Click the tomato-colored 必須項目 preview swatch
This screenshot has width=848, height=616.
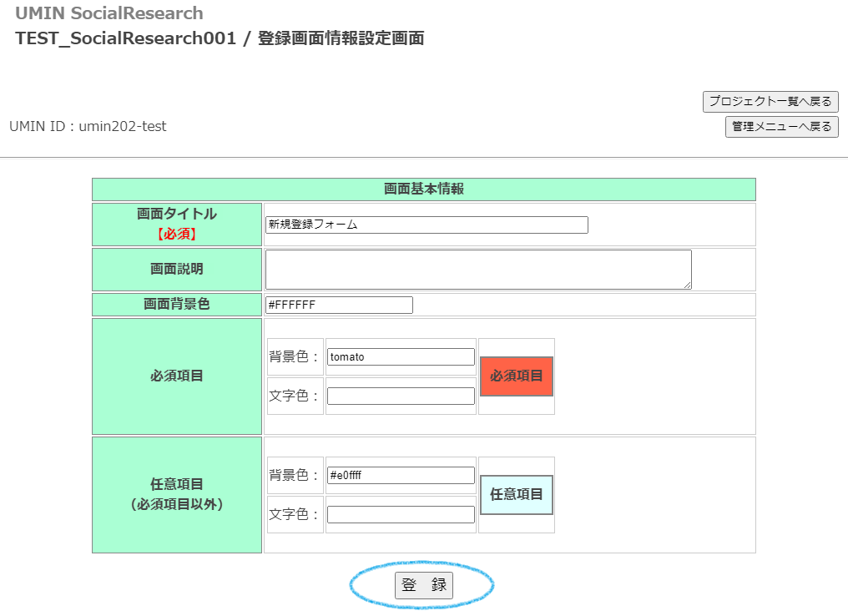(517, 376)
